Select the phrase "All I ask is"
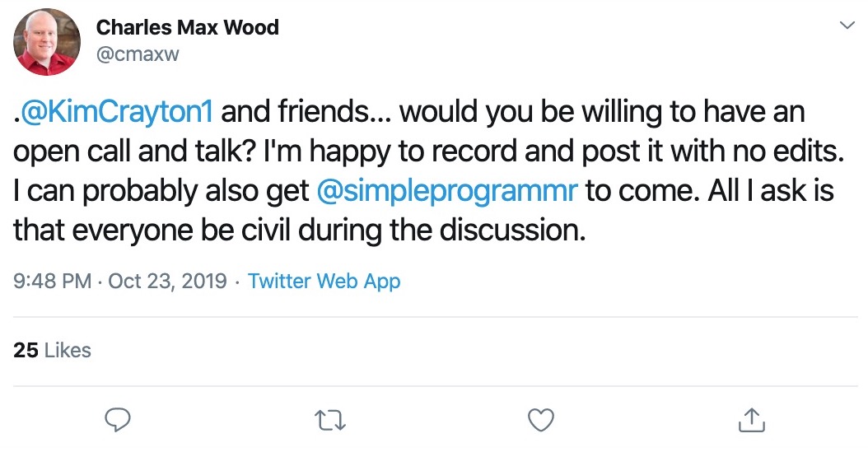The image size is (868, 452). click(x=771, y=191)
